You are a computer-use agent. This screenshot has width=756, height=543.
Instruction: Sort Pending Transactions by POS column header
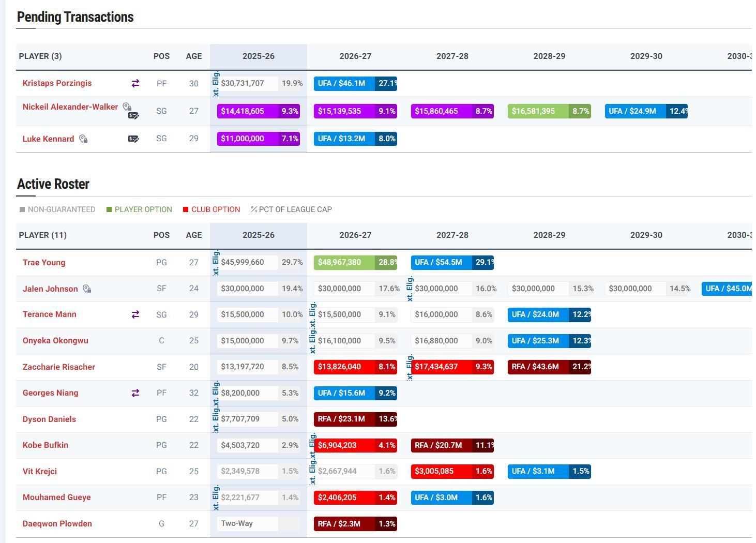pos(161,56)
